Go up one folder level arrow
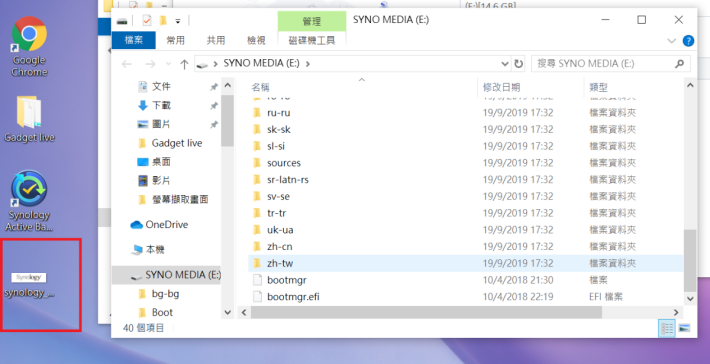Screen dimensions: 710x364 (184, 64)
